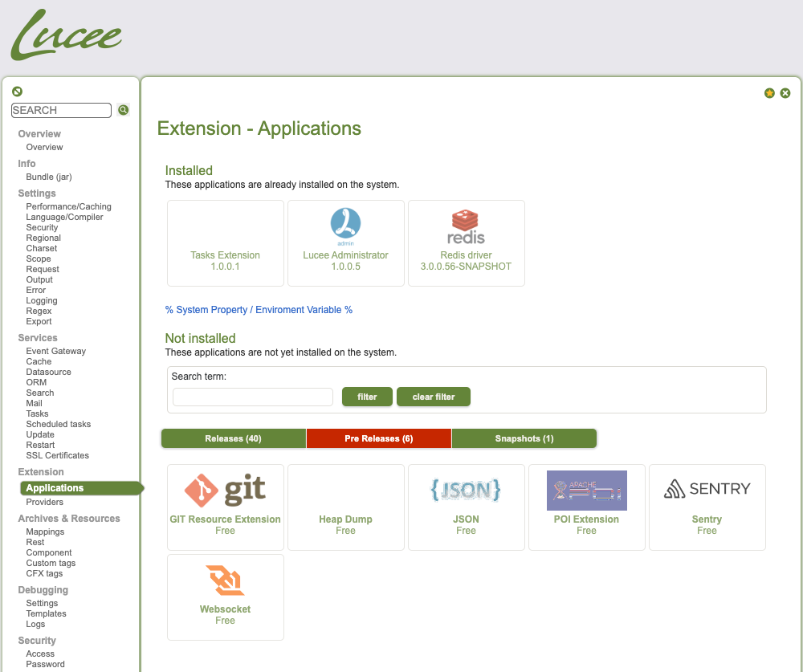Viewport: 803px width, 672px height.
Task: Open Password under Security
Action: tap(46, 664)
